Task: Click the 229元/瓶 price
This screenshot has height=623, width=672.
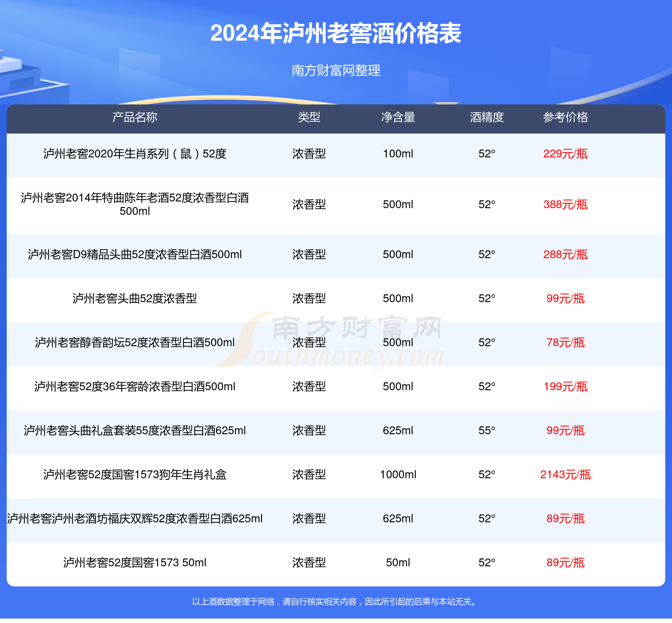Action: point(566,154)
